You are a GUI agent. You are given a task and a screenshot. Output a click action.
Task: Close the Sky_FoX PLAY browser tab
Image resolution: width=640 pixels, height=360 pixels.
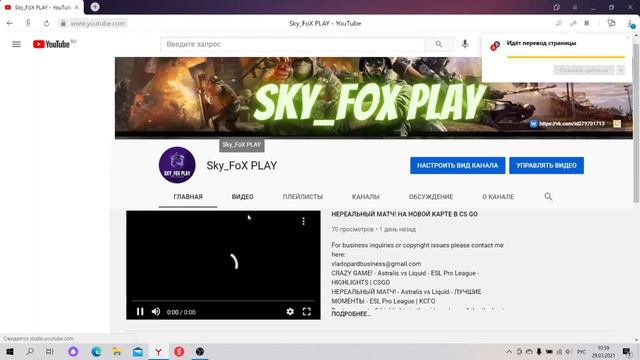76,7
